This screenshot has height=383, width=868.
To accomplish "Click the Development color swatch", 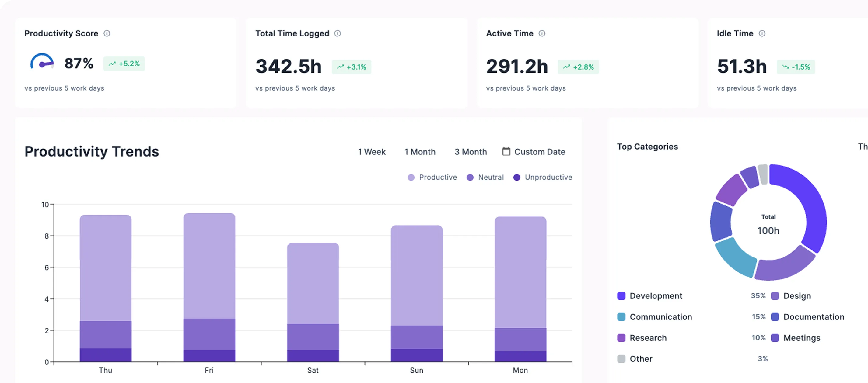I will pyautogui.click(x=621, y=296).
